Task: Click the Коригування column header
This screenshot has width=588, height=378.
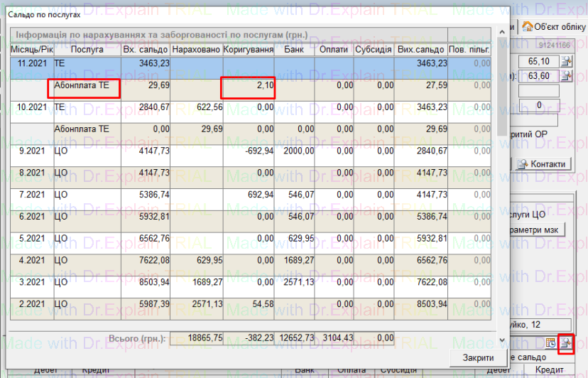Action: pyautogui.click(x=248, y=50)
